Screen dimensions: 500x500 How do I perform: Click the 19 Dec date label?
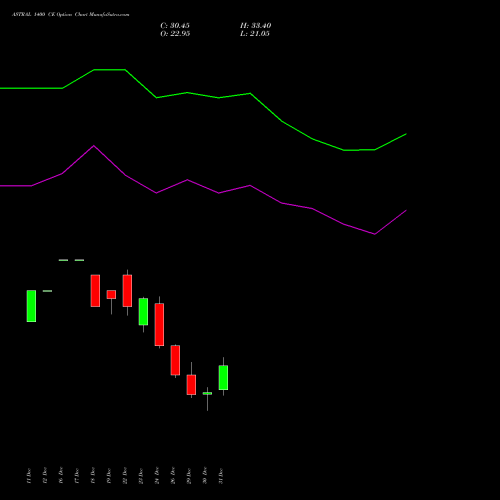tap(109, 476)
